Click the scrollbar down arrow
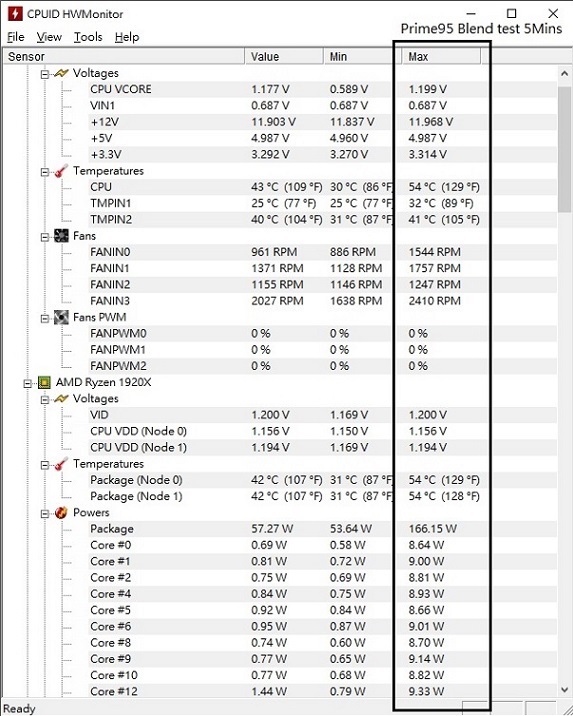This screenshot has height=716, width=573. coord(564,690)
